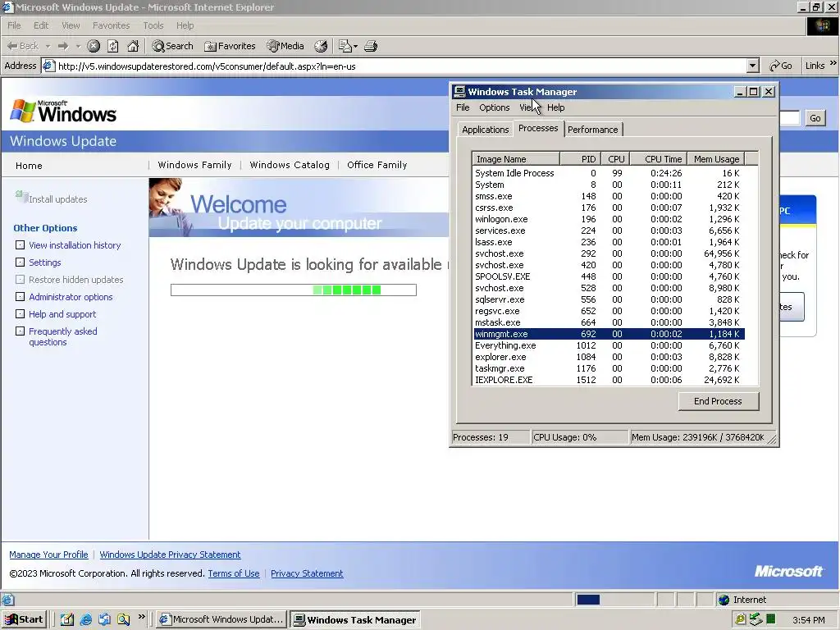
Task: Open the Options menu in Task Manager
Action: click(494, 107)
